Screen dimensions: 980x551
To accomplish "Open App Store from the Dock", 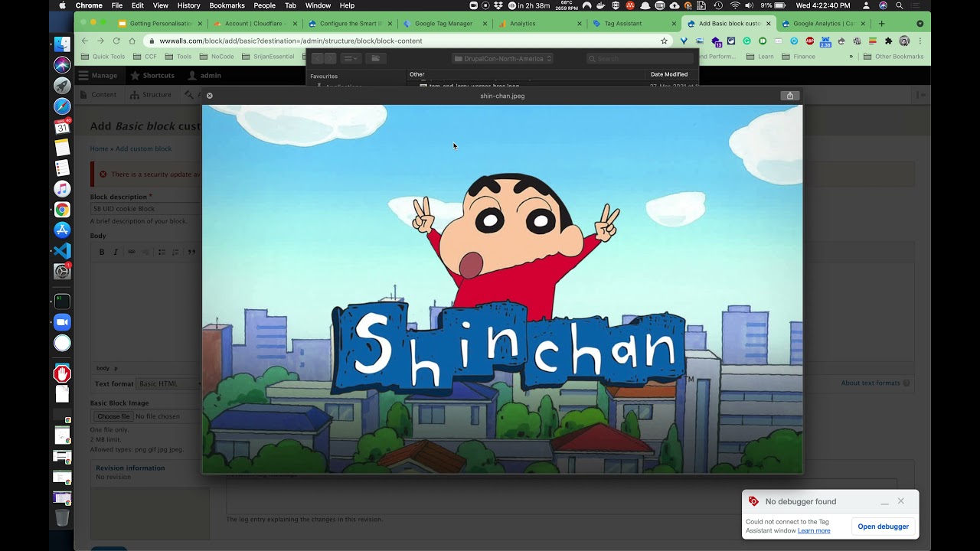I will [62, 230].
